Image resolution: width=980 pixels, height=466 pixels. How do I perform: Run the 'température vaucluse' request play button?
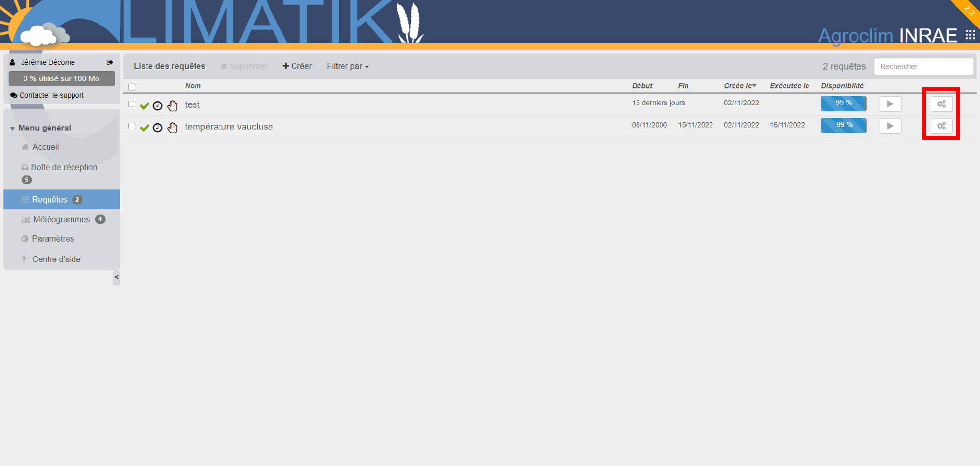point(890,126)
